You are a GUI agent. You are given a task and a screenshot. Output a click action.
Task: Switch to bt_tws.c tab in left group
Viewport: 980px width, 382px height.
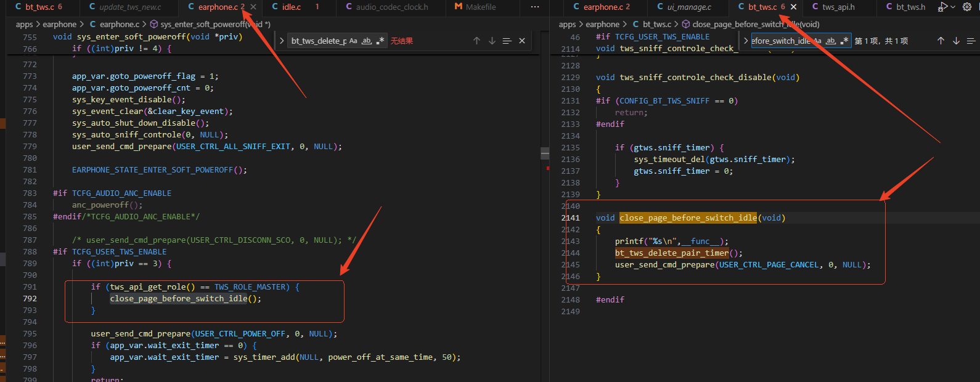(39, 7)
